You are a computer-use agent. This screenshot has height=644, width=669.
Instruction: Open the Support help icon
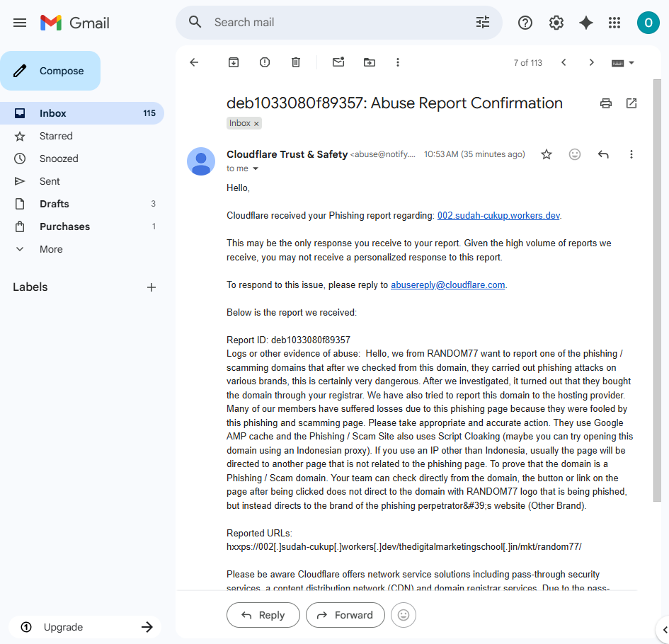pyautogui.click(x=525, y=23)
